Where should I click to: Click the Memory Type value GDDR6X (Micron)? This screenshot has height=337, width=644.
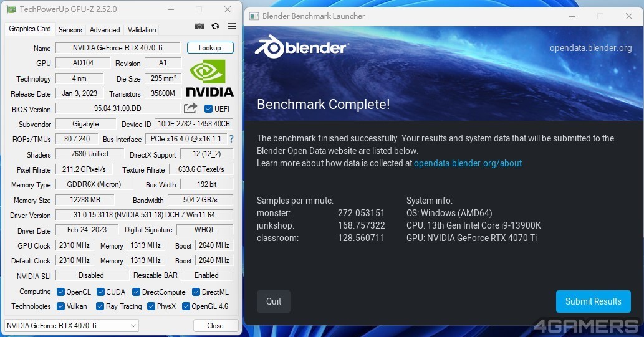94,184
